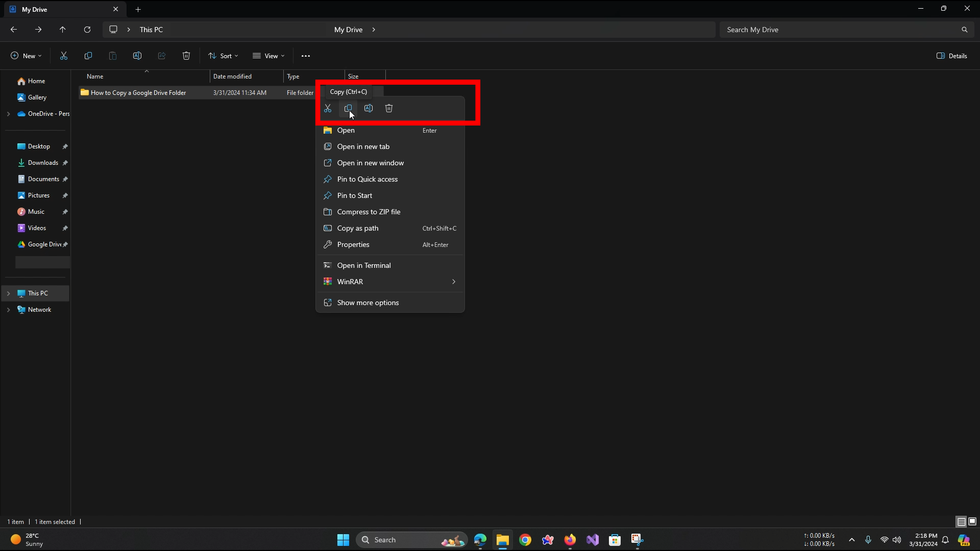Toggle the Details pane

952,56
